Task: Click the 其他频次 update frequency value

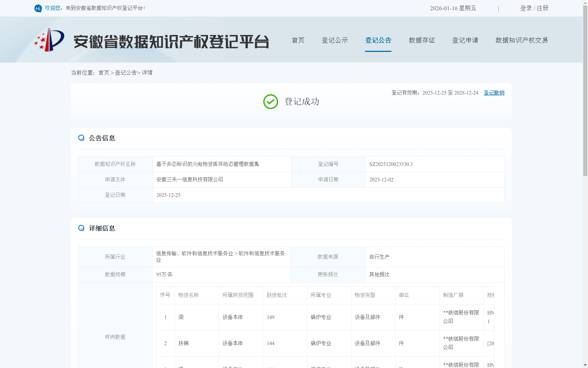Action: [x=379, y=275]
